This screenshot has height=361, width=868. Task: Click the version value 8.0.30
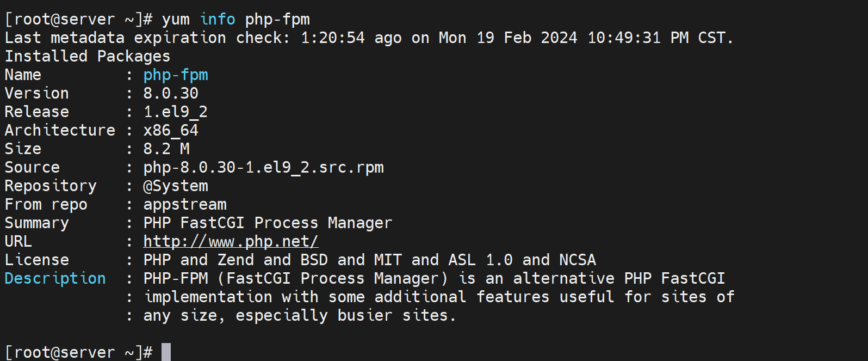click(171, 94)
